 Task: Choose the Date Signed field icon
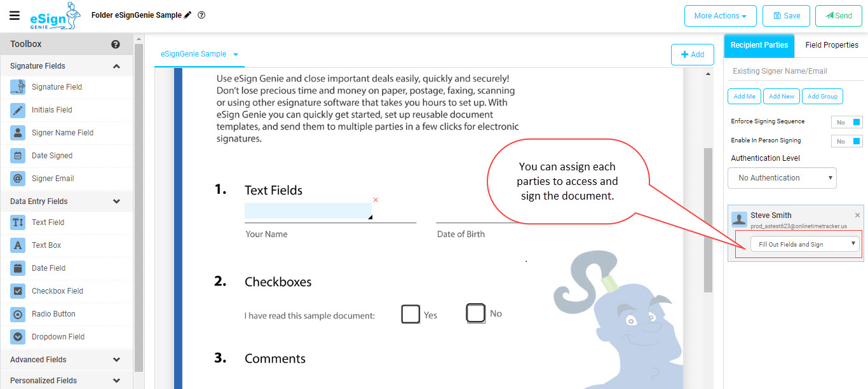click(x=18, y=156)
